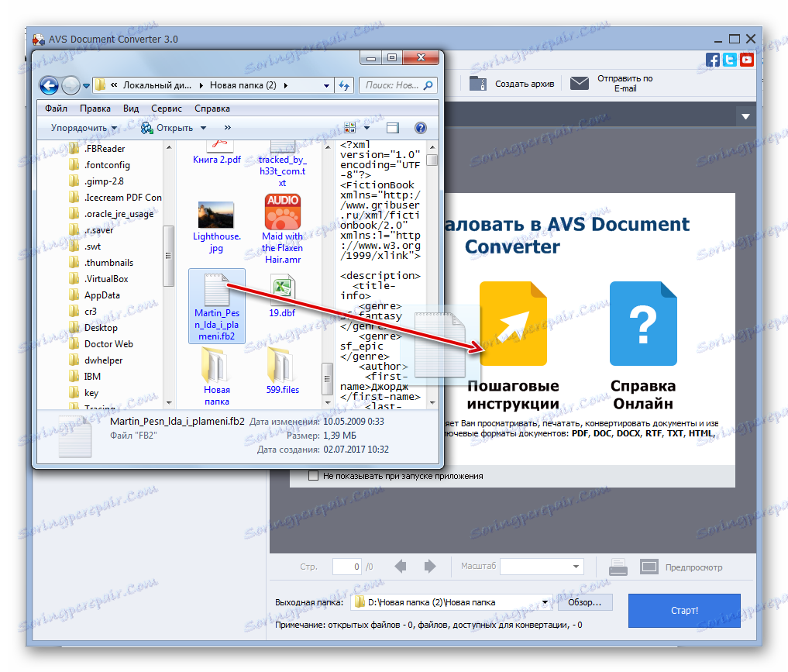
Task: Go to next page arrow
Action: coord(430,567)
